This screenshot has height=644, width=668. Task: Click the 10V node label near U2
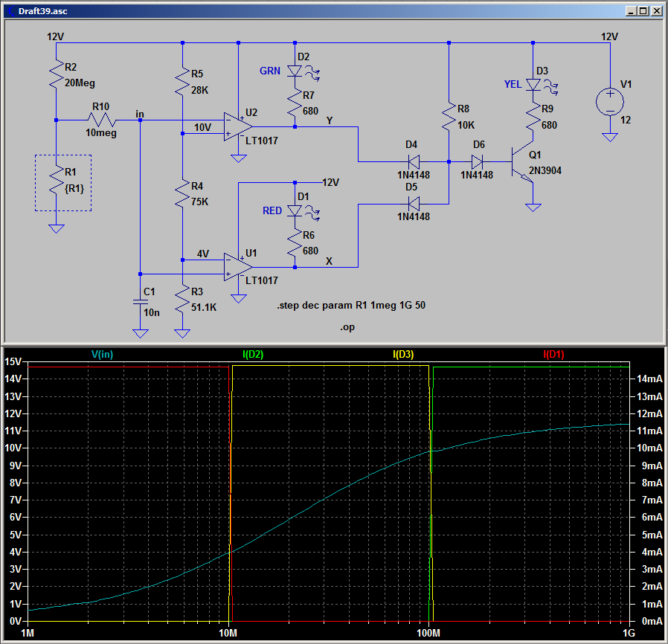click(x=203, y=127)
